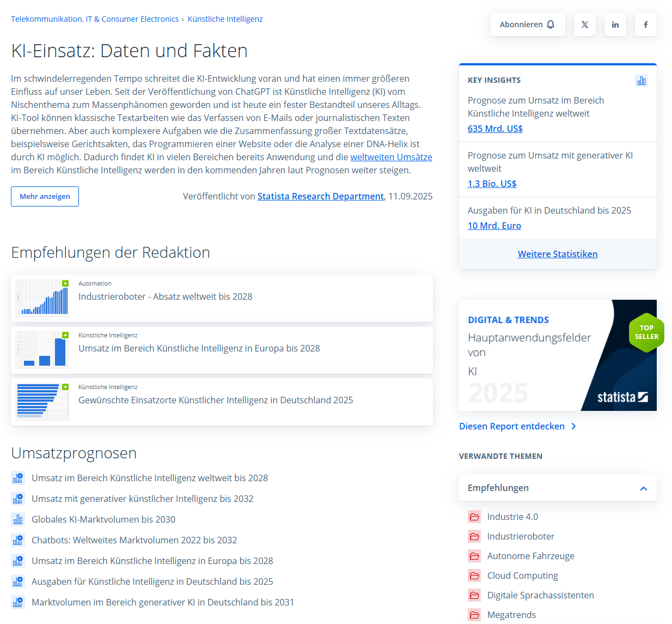Click the Abonnieren button

click(x=527, y=25)
